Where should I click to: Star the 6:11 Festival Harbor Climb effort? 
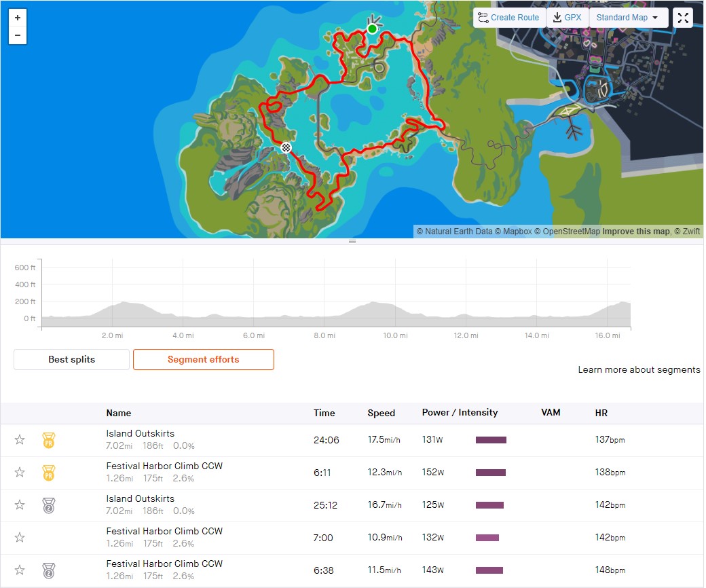20,473
